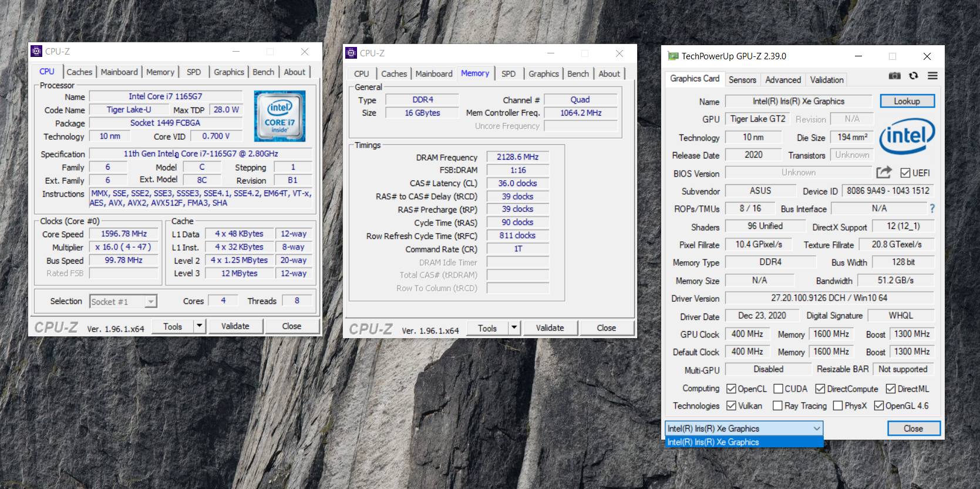The image size is (980, 489).
Task: Click Validate in the CPU window
Action: [235, 326]
